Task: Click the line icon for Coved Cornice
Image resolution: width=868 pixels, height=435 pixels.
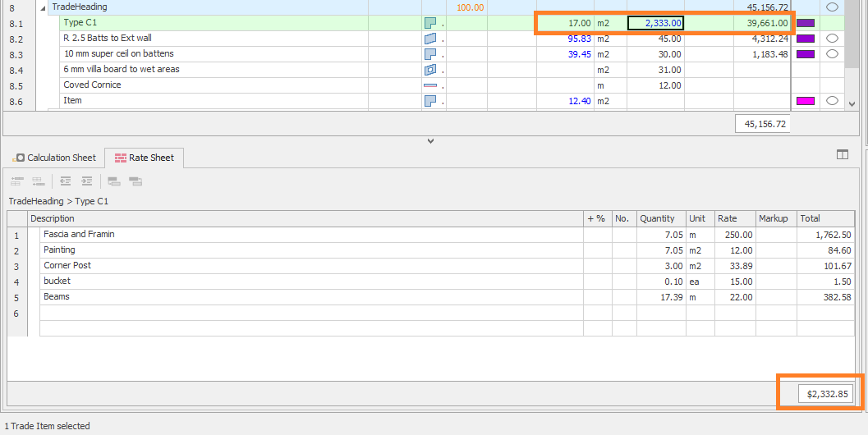Action: pos(429,85)
